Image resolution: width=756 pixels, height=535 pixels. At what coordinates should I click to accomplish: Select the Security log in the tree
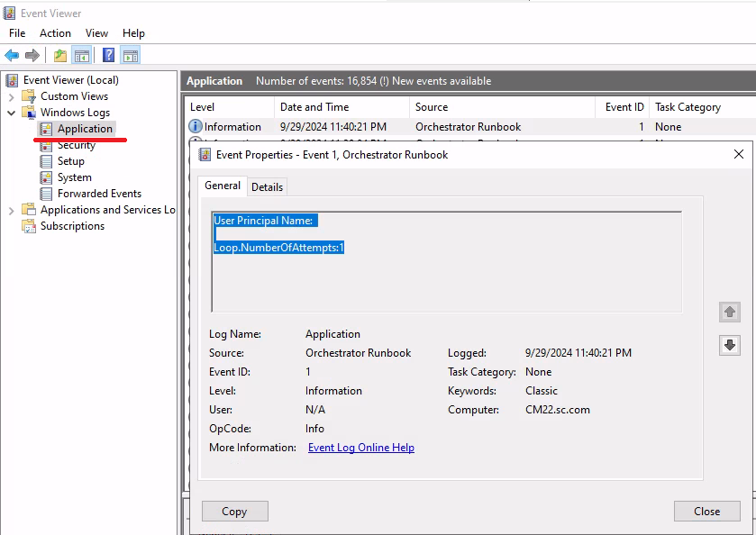(77, 144)
